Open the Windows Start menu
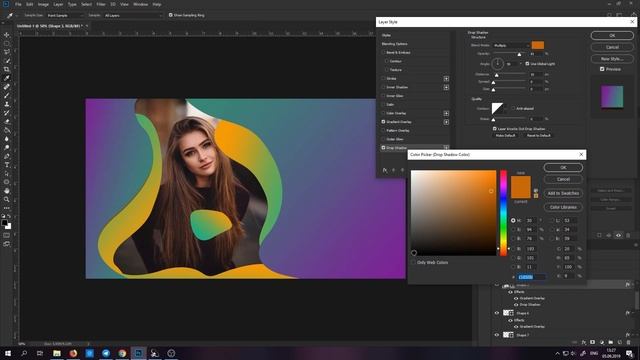The image size is (640, 360). [x=8, y=353]
